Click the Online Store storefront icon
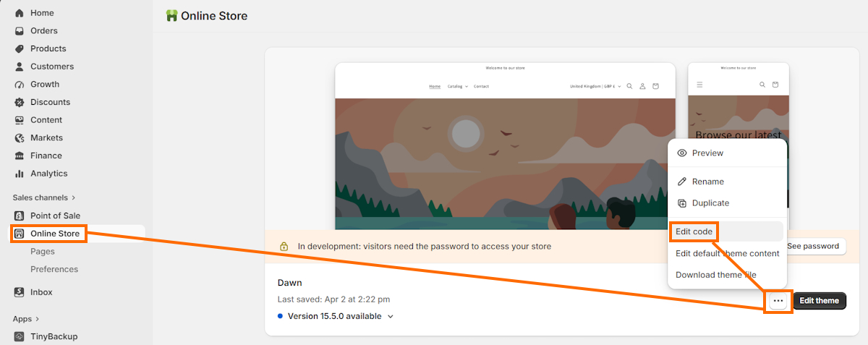This screenshot has width=868, height=345. 20,234
